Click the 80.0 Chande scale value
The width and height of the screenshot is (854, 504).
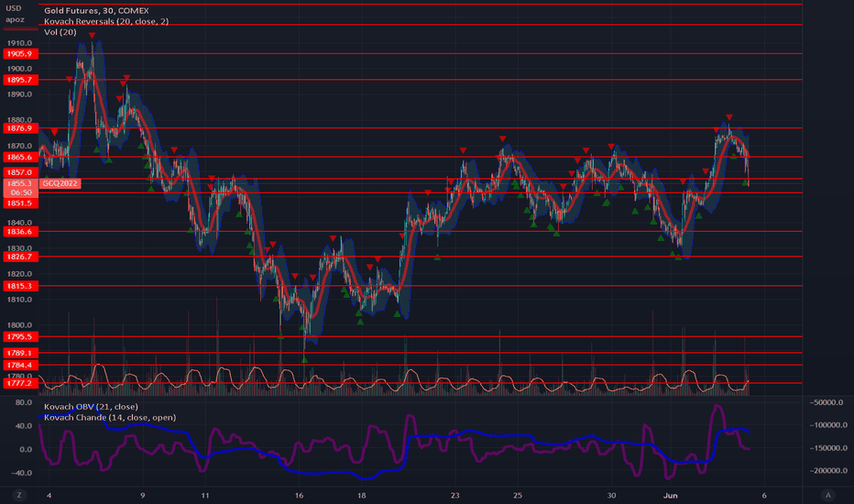(24, 402)
